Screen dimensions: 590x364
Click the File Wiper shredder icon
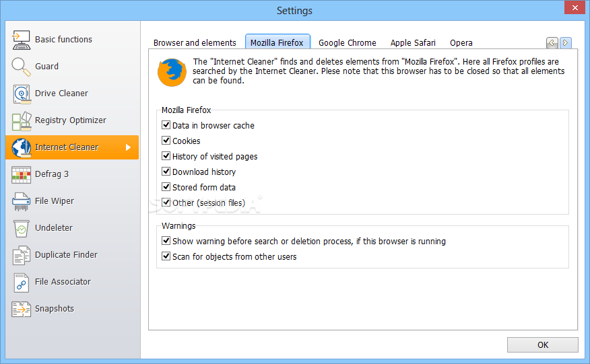click(21, 202)
